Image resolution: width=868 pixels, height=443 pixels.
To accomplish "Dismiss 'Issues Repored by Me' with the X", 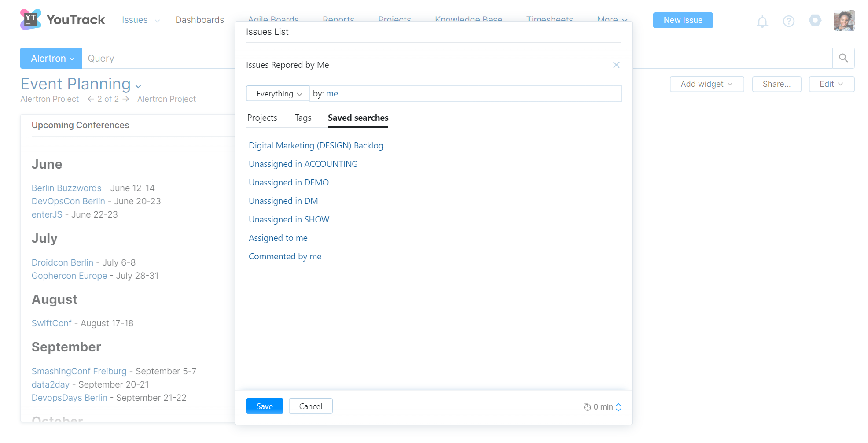I will [x=616, y=65].
